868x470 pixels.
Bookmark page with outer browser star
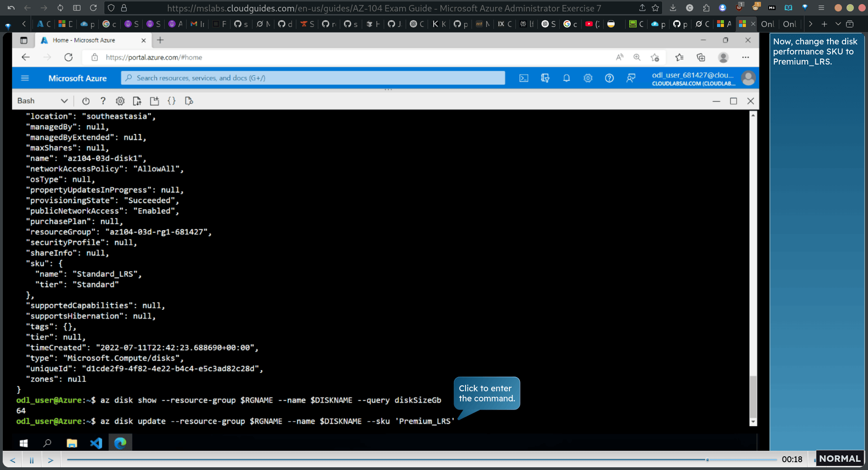[655, 8]
